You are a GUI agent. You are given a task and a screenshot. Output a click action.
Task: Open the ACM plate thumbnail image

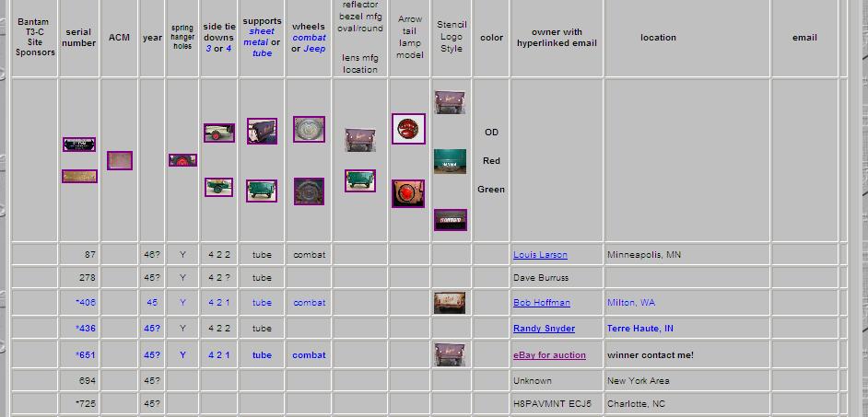pyautogui.click(x=120, y=160)
